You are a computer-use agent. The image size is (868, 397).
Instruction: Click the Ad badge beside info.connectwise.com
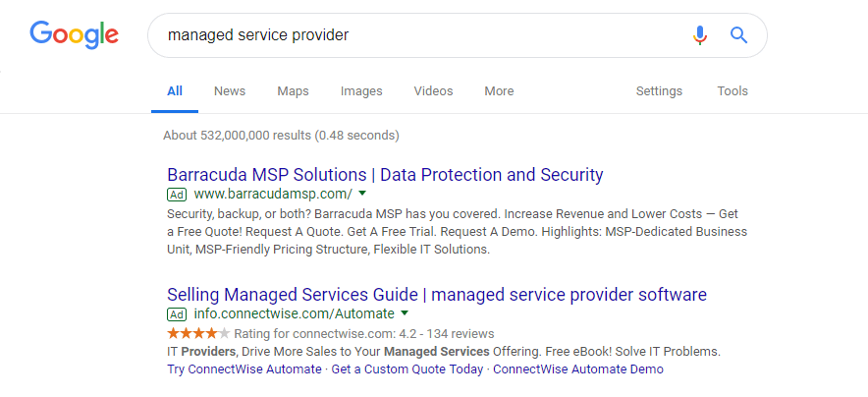tap(177, 314)
